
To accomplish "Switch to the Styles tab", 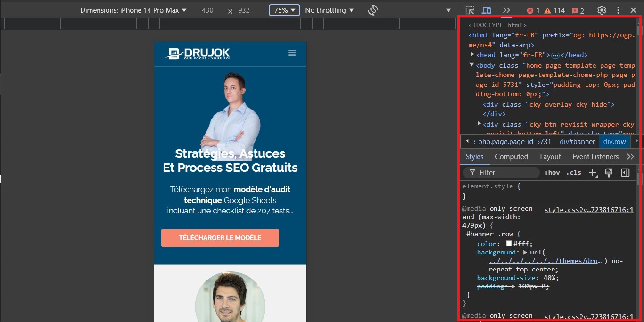I will [475, 157].
